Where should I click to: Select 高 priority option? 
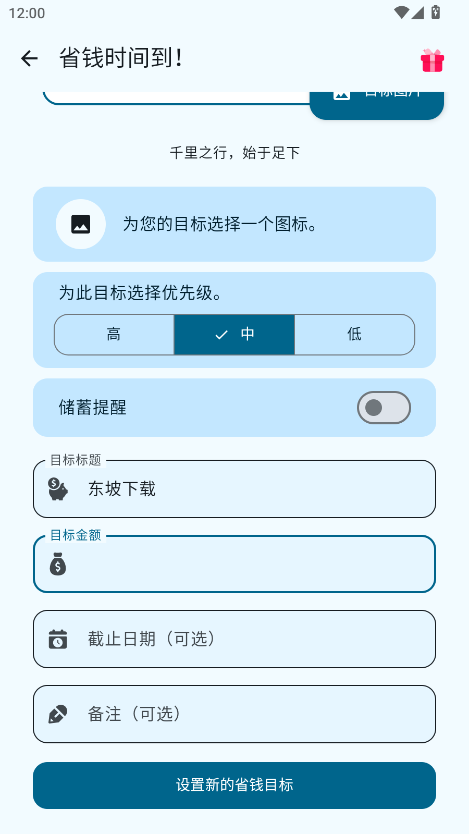coord(114,335)
